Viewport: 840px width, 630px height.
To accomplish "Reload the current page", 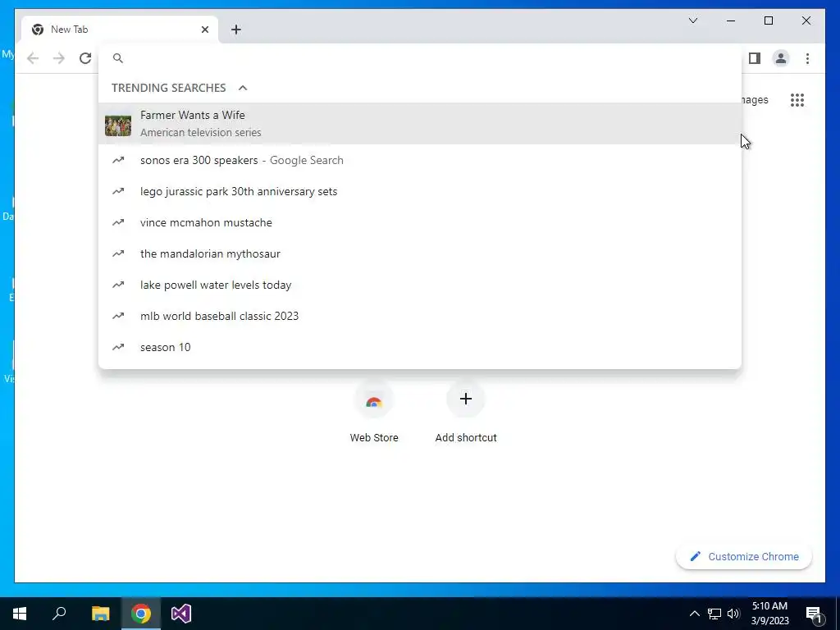I will point(85,58).
